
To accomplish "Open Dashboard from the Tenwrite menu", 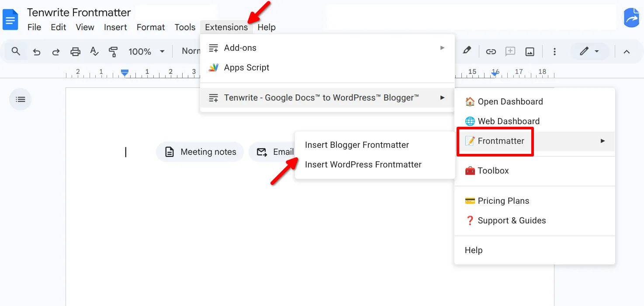I will point(510,101).
